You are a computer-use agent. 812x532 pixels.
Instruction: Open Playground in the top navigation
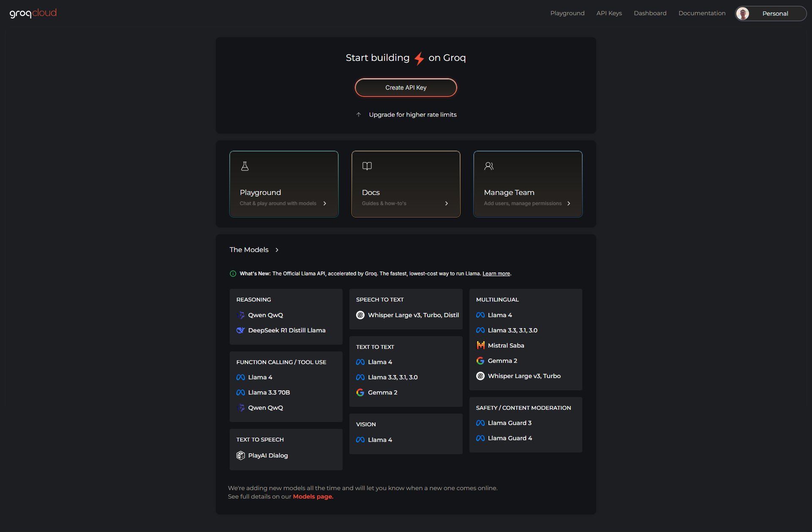pos(567,13)
